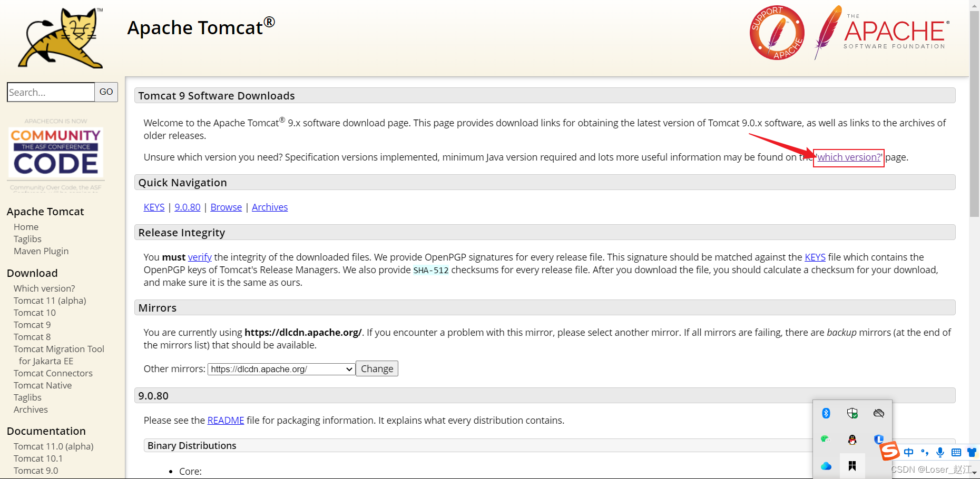The width and height of the screenshot is (980, 479).
Task: Jump to 9.0.80 in Quick Navigation
Action: [188, 207]
